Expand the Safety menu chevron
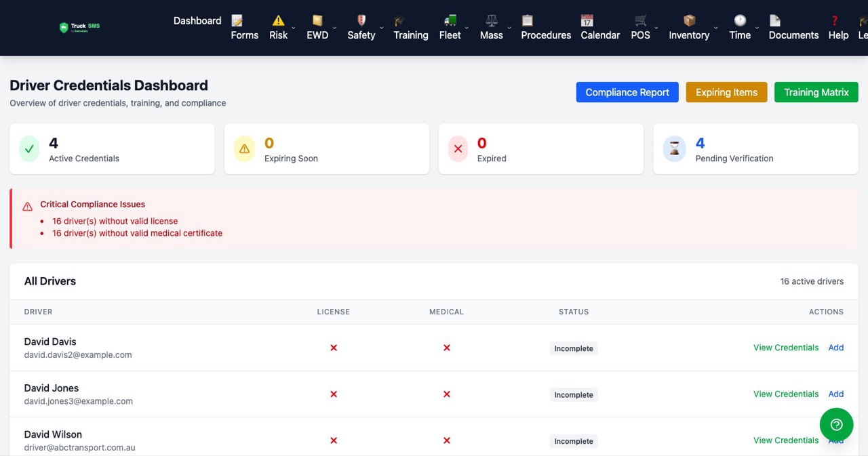Screen dimensions: 868x456 coord(381,28)
